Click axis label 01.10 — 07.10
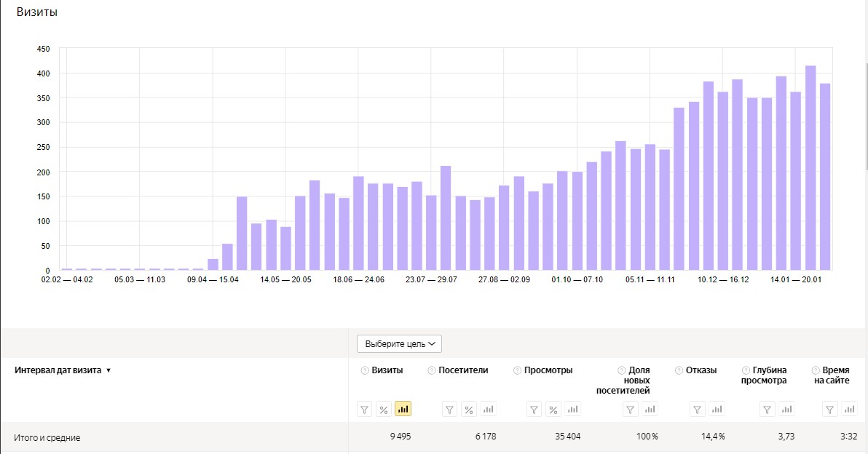This screenshot has width=868, height=454. [577, 280]
